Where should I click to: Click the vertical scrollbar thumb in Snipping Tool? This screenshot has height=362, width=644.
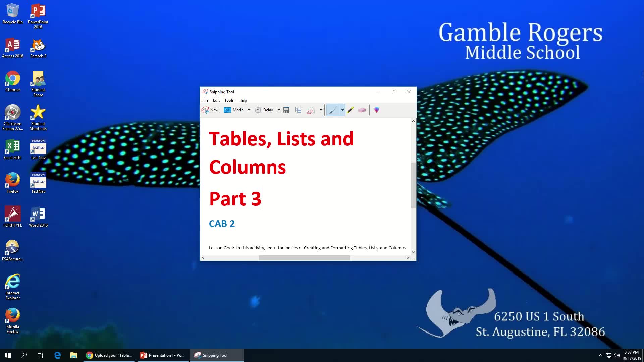[x=413, y=185]
